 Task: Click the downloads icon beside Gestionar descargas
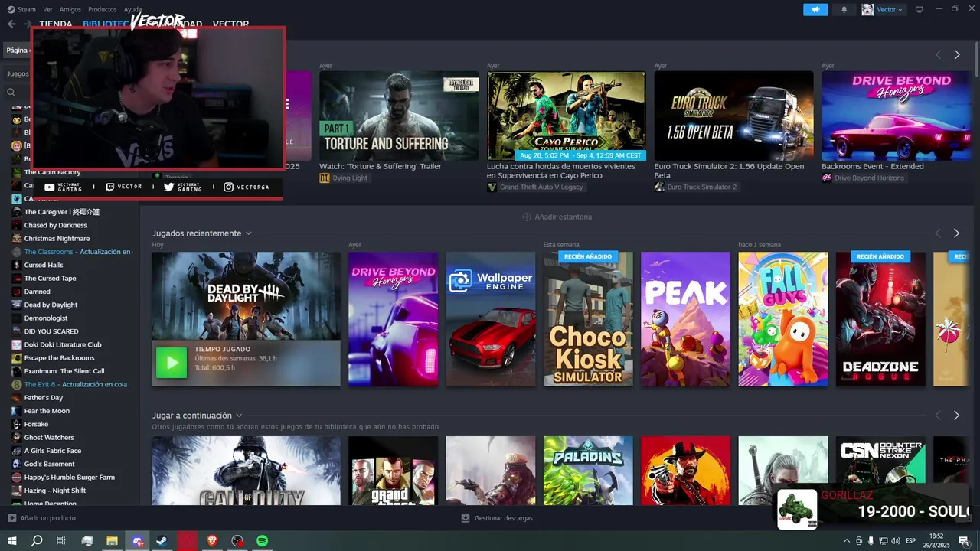pos(465,518)
